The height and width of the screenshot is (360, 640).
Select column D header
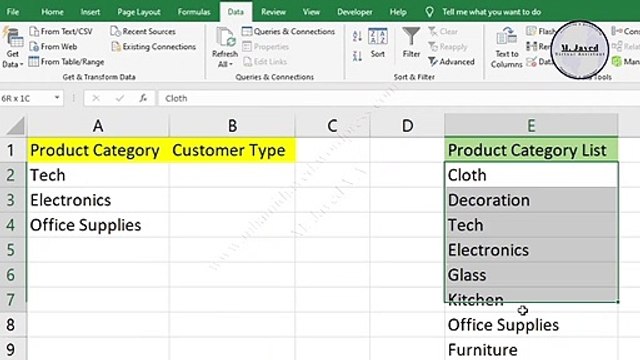(x=407, y=126)
